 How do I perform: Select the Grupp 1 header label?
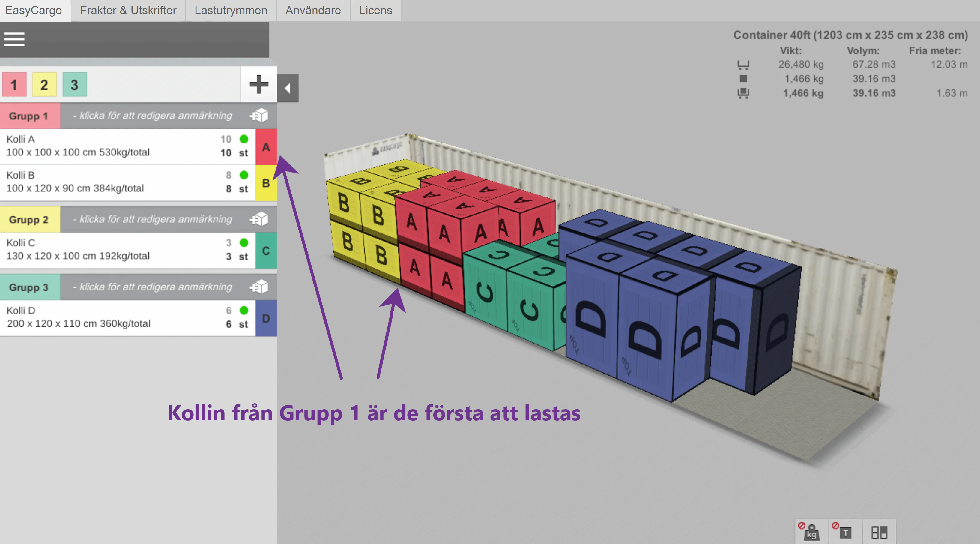30,116
